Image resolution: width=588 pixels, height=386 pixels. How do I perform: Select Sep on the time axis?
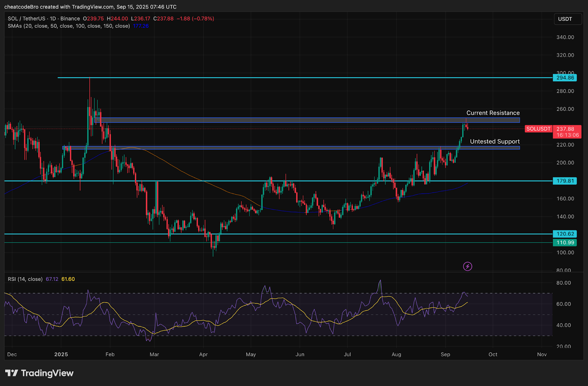(445, 354)
